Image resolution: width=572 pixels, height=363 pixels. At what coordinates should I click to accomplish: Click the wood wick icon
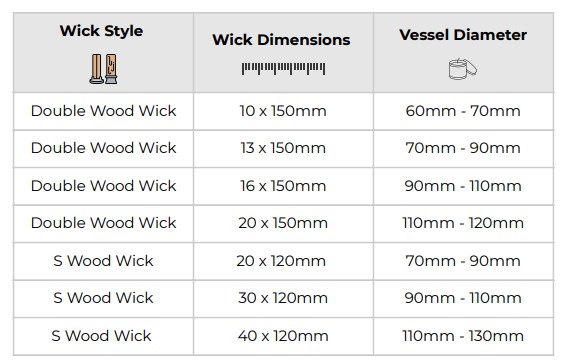pos(104,69)
